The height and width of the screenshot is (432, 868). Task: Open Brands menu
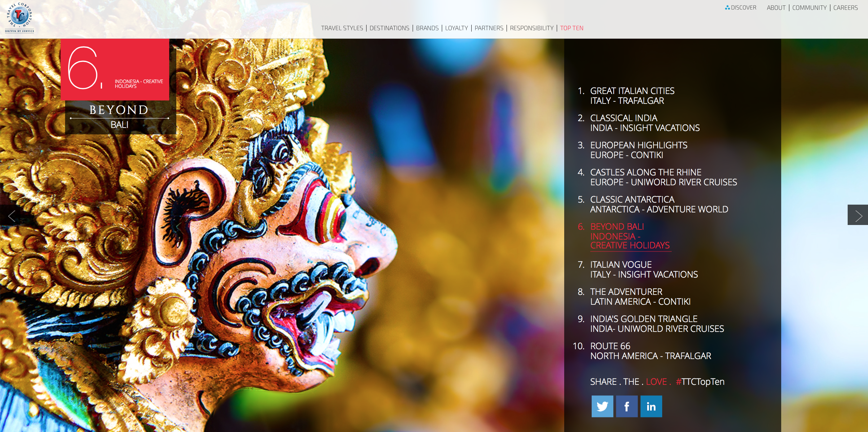[427, 28]
